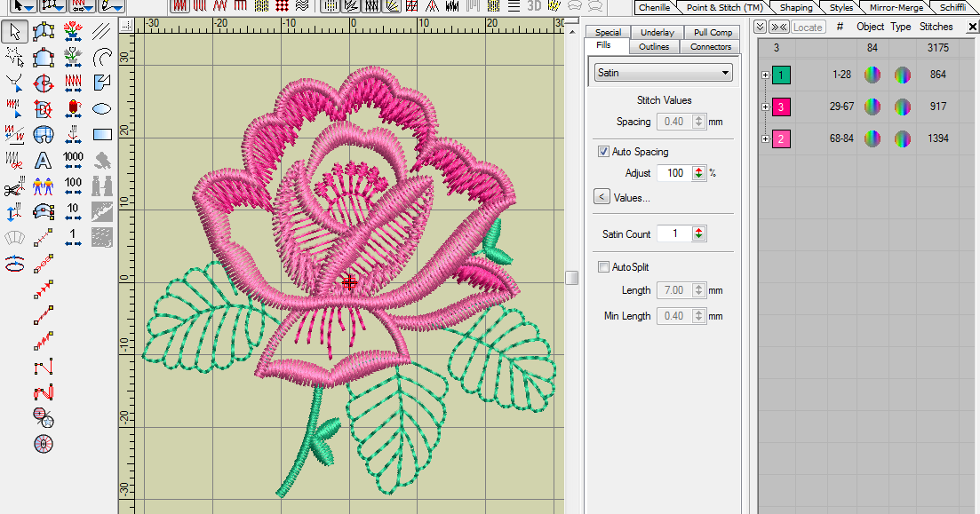Click the two human figures tool

44,186
